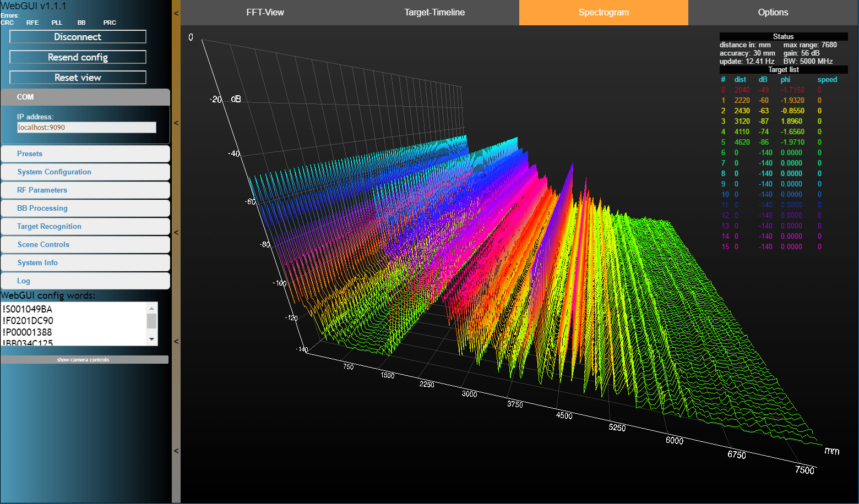The height and width of the screenshot is (504, 859).
Task: Click Resend config
Action: point(77,57)
